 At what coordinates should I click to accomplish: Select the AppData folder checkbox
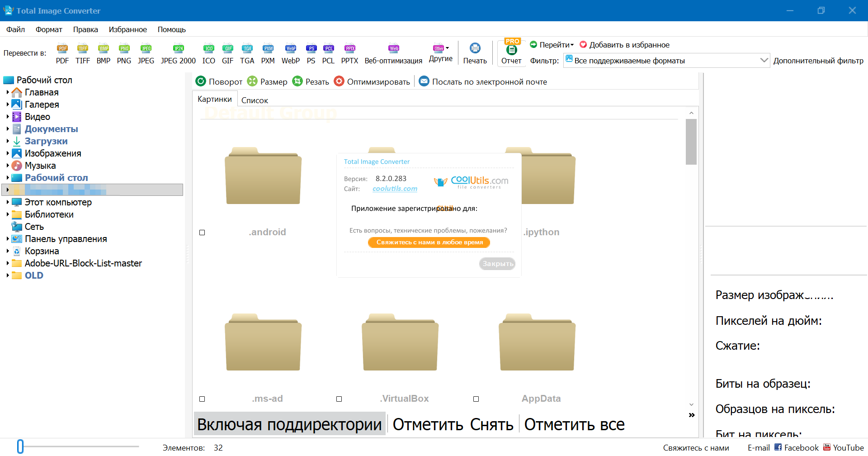pos(476,399)
